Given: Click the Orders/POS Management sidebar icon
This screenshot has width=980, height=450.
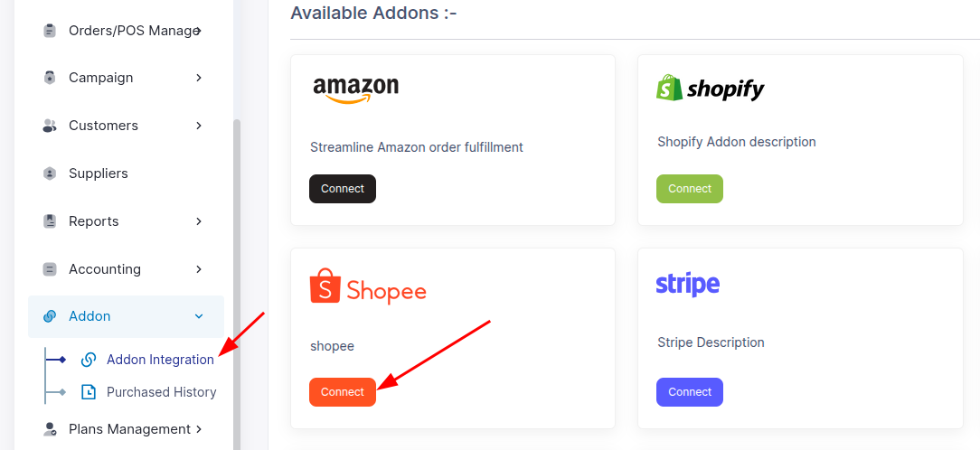Looking at the screenshot, I should 50,31.
